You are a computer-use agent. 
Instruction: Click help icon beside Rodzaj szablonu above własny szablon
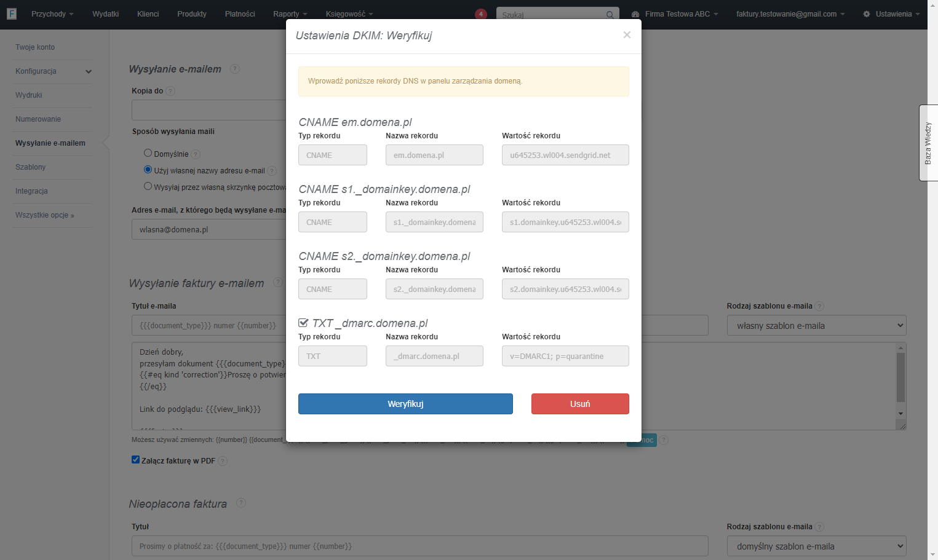pyautogui.click(x=819, y=306)
